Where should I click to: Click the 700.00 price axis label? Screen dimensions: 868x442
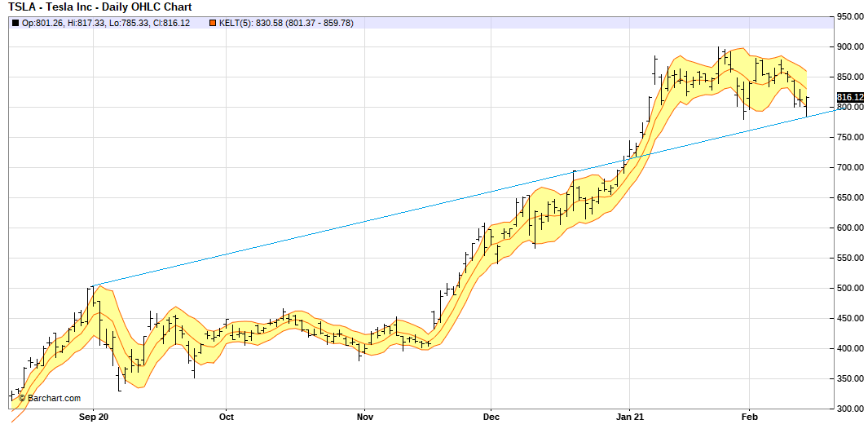[851, 167]
